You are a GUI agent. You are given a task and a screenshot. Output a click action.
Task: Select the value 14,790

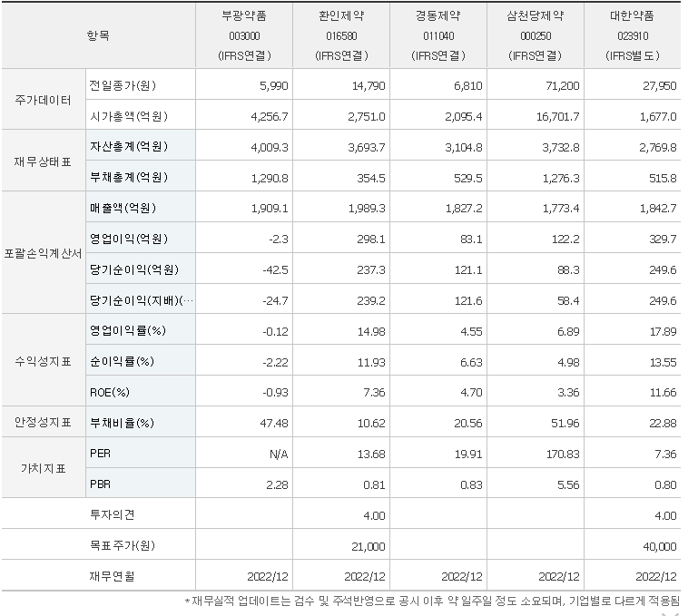pyautogui.click(x=369, y=86)
